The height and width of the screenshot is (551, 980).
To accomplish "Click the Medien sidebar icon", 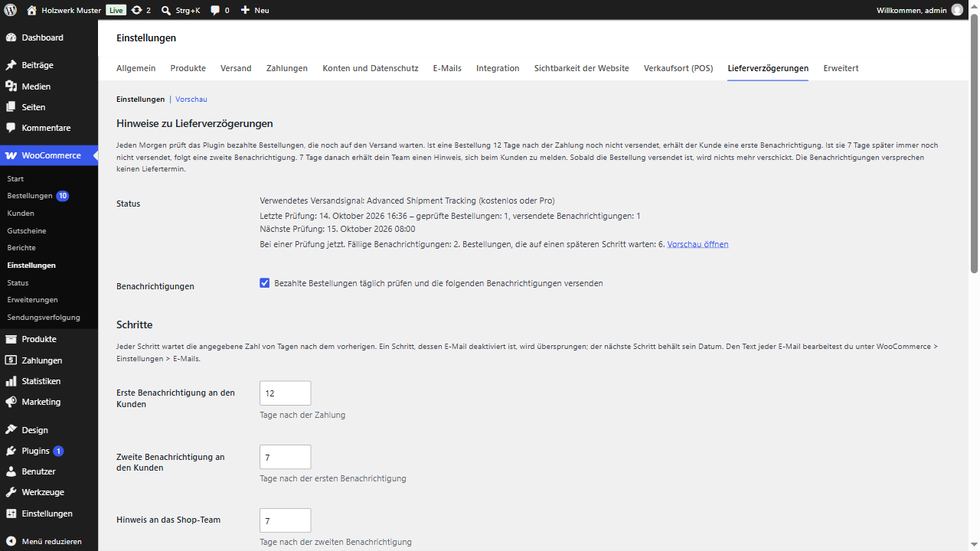I will pos(11,86).
